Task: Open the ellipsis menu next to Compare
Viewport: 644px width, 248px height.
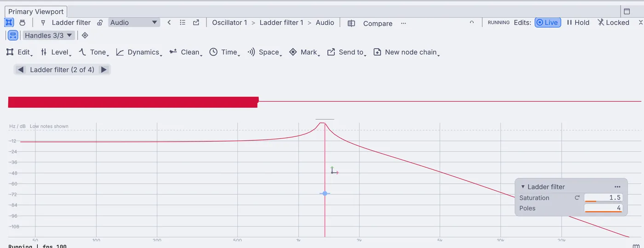Action: click(403, 23)
